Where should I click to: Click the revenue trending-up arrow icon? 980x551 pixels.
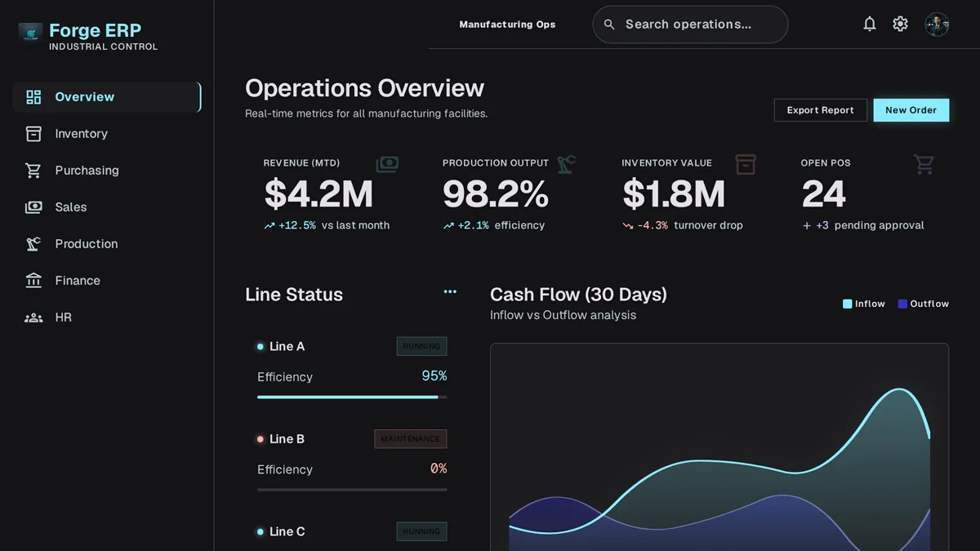point(269,226)
